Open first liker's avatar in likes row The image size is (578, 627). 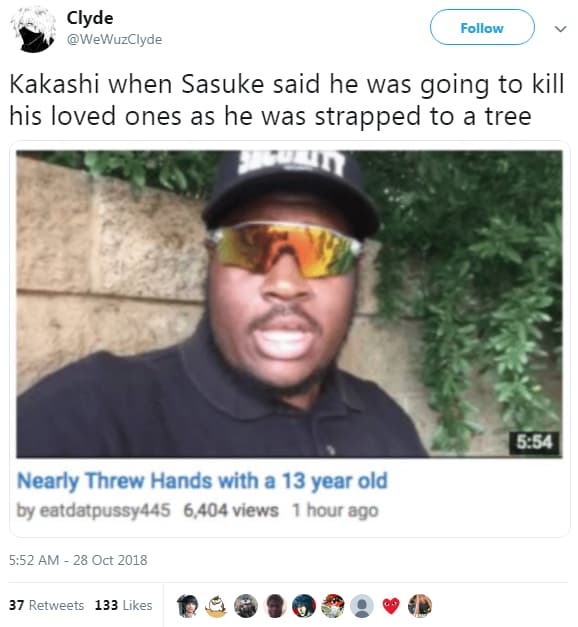(188, 605)
